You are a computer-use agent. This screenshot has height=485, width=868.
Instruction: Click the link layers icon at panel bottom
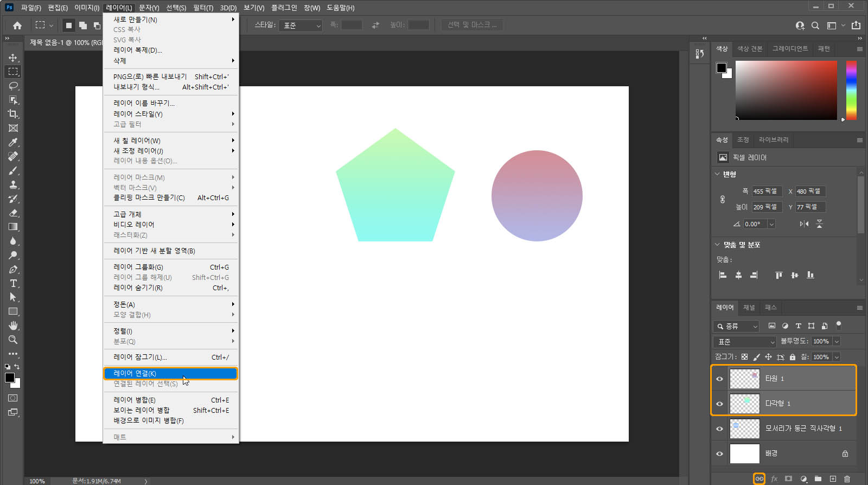[x=759, y=479]
